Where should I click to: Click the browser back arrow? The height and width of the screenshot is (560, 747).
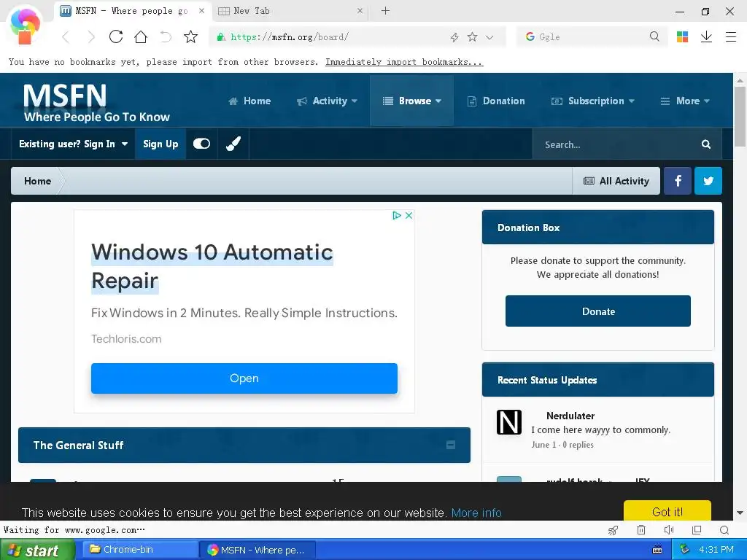coord(66,36)
